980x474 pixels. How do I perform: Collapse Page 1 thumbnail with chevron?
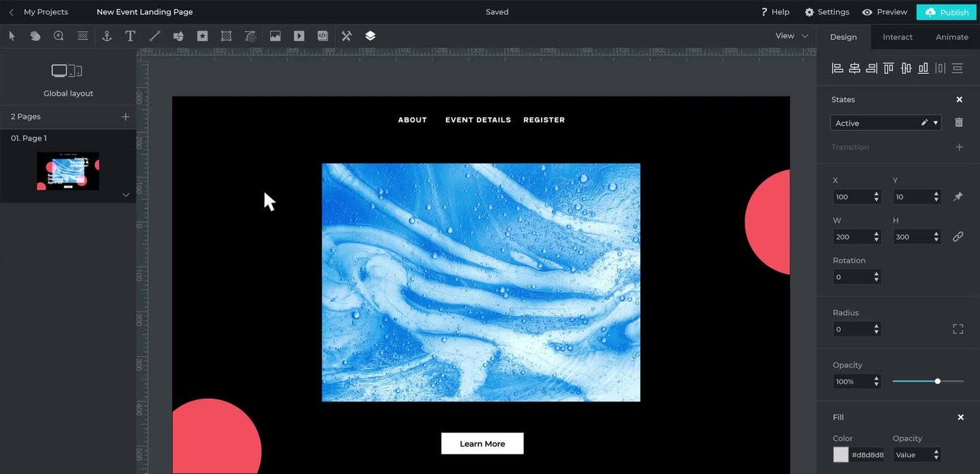(126, 195)
